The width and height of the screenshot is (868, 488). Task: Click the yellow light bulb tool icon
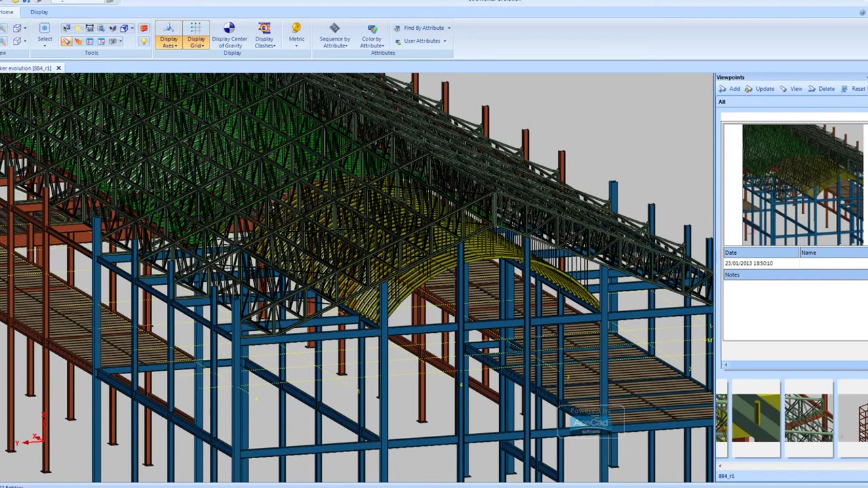coord(144,41)
